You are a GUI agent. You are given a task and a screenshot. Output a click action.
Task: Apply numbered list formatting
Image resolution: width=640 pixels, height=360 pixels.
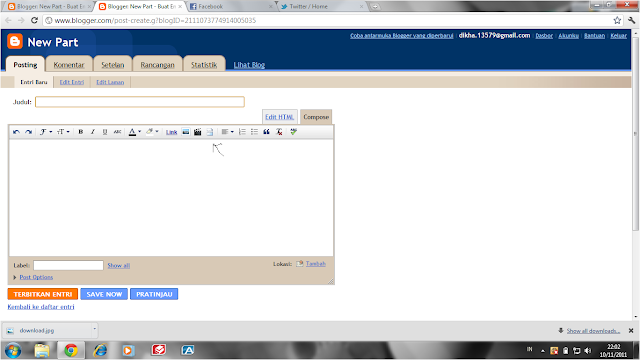(242, 132)
